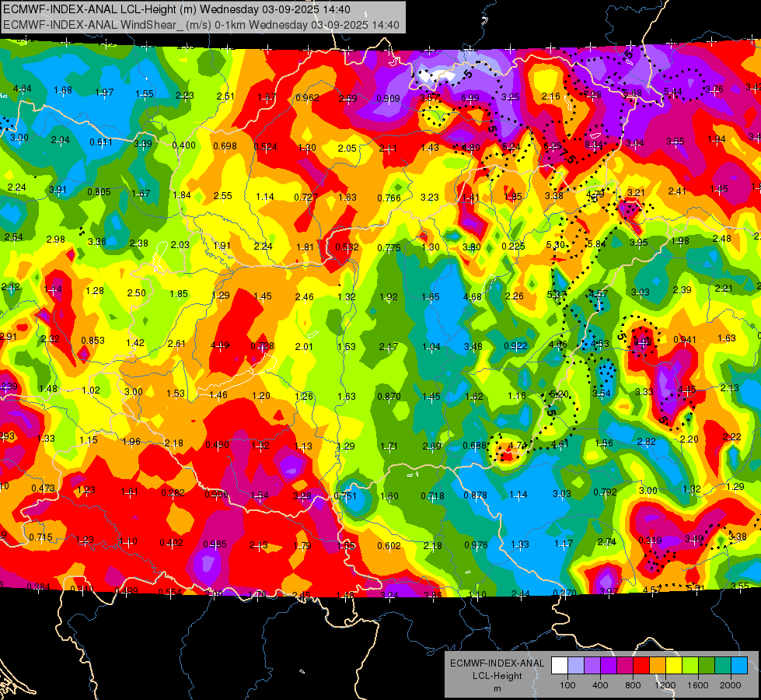Pick the orange swatch in the legend

coord(658,666)
